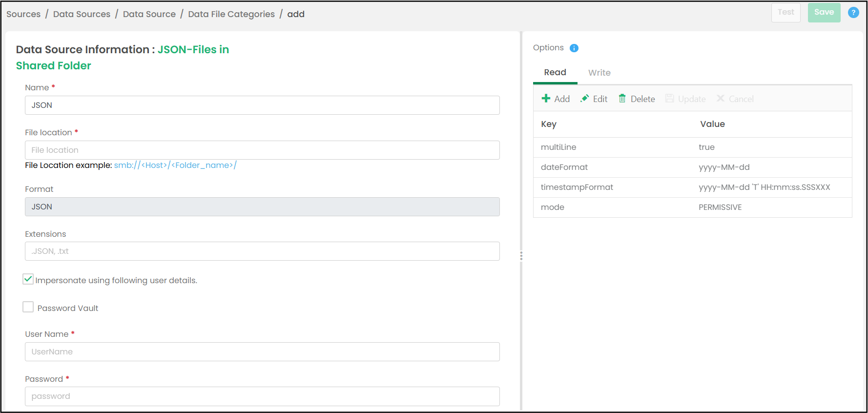The image size is (868, 413).
Task: Click the Update disk icon
Action: [x=670, y=99]
